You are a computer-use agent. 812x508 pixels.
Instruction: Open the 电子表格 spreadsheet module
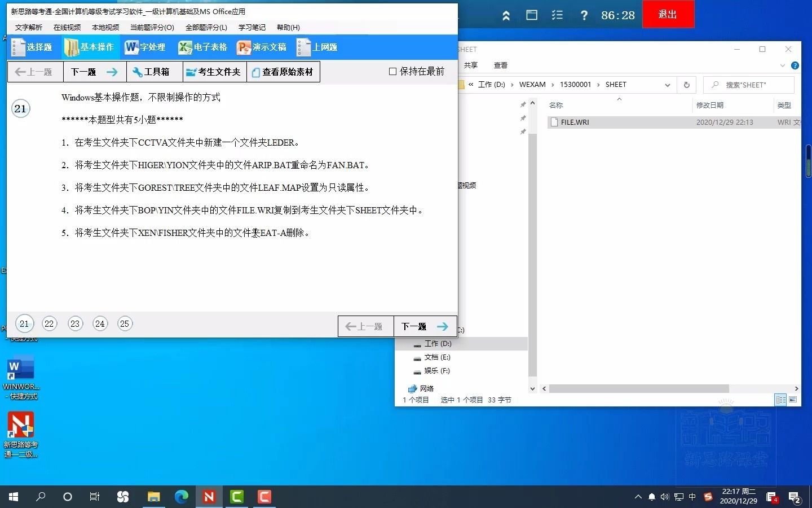click(x=202, y=47)
